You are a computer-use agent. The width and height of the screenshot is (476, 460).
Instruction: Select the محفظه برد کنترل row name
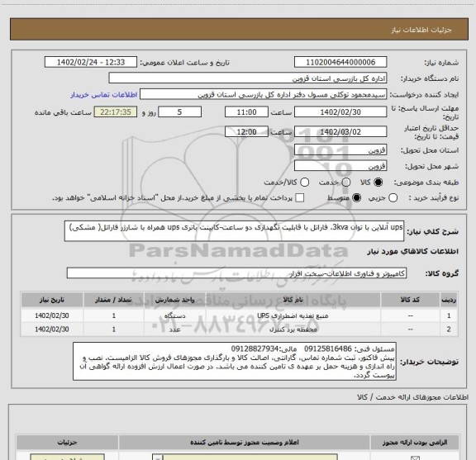coord(293,330)
